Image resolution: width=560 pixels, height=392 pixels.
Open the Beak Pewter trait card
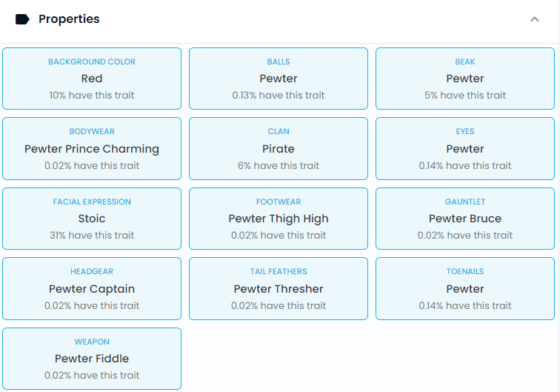[x=465, y=79]
